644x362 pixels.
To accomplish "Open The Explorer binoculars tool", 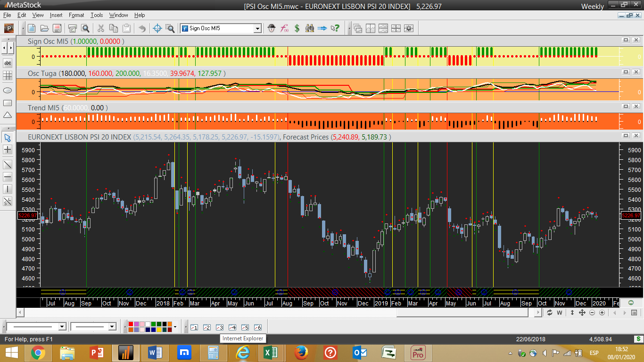I will [x=310, y=28].
